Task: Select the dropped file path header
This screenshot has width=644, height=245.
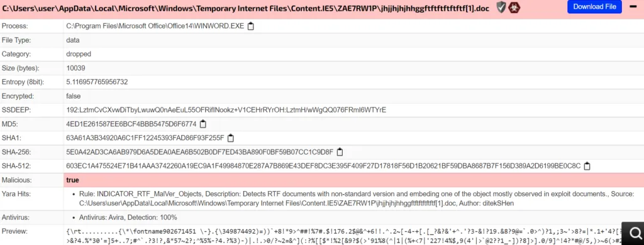Action: (x=246, y=8)
